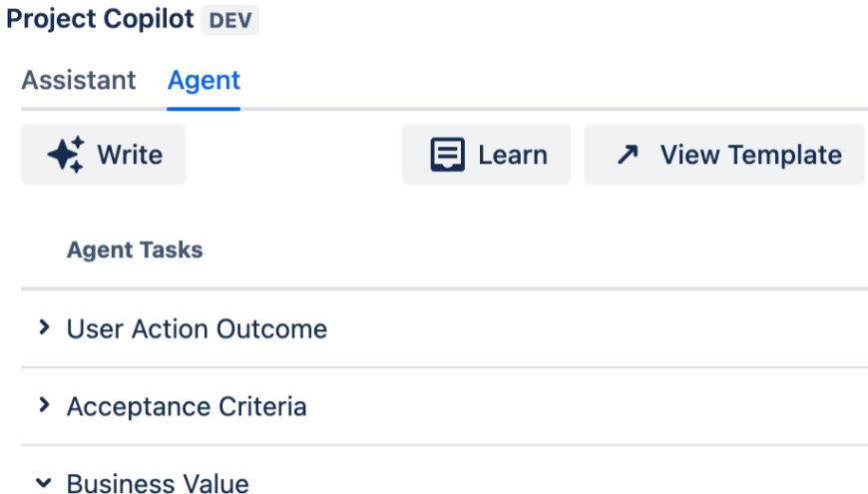Select the Business Value task label

click(158, 484)
